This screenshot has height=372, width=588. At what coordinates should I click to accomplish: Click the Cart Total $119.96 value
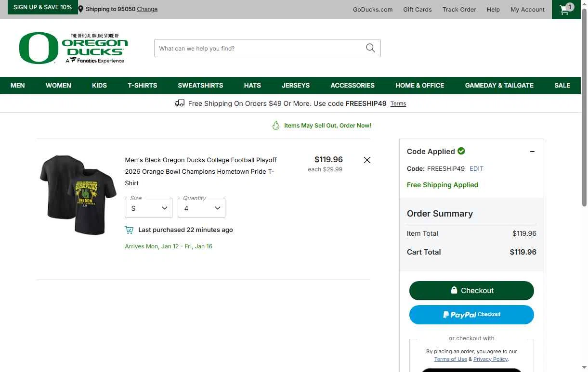point(523,252)
